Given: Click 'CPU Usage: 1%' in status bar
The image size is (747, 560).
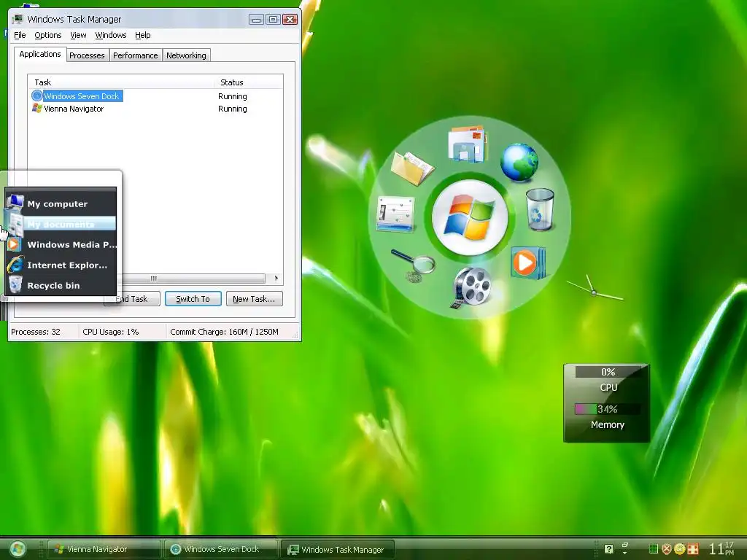Looking at the screenshot, I should tap(111, 332).
